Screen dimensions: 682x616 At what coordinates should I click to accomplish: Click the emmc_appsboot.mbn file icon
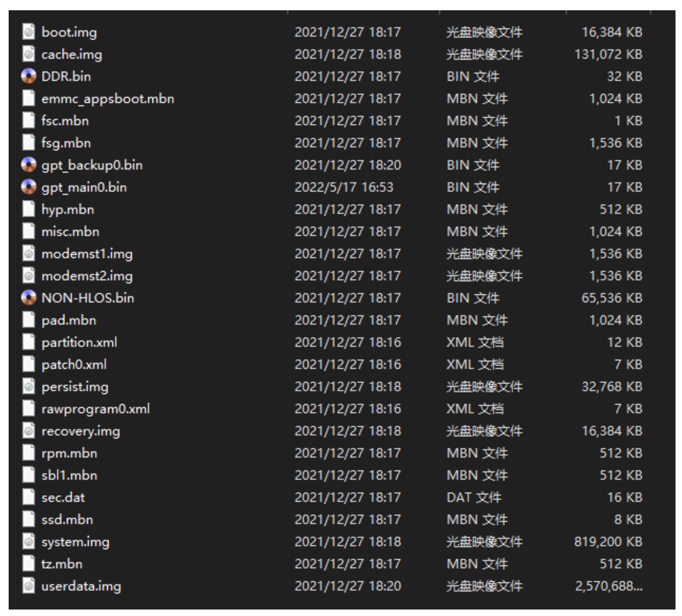pyautogui.click(x=29, y=98)
